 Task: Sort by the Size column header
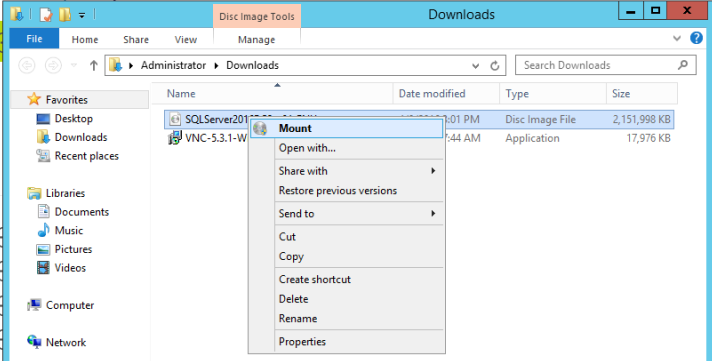tap(621, 94)
